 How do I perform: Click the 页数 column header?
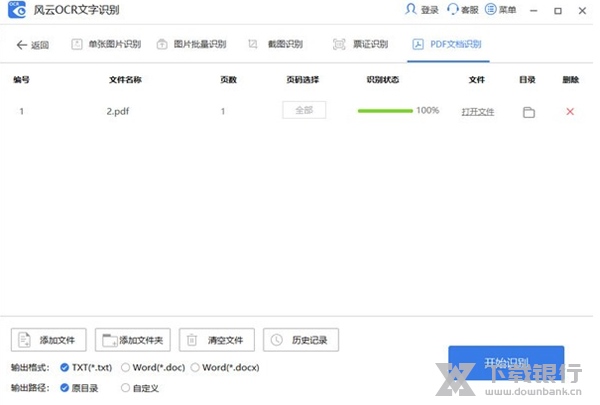[228, 80]
